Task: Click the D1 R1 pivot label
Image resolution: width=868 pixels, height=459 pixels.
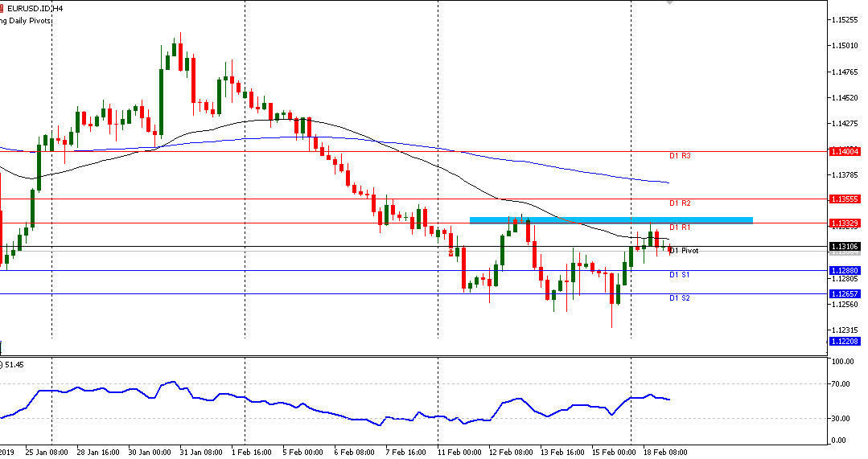Action: point(680,227)
